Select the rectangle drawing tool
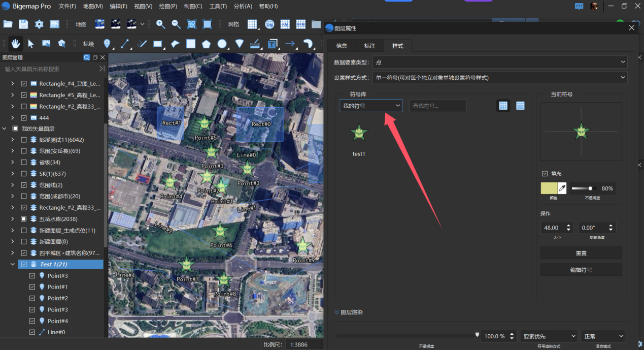Viewport: 644px width, 350px height. pos(158,44)
